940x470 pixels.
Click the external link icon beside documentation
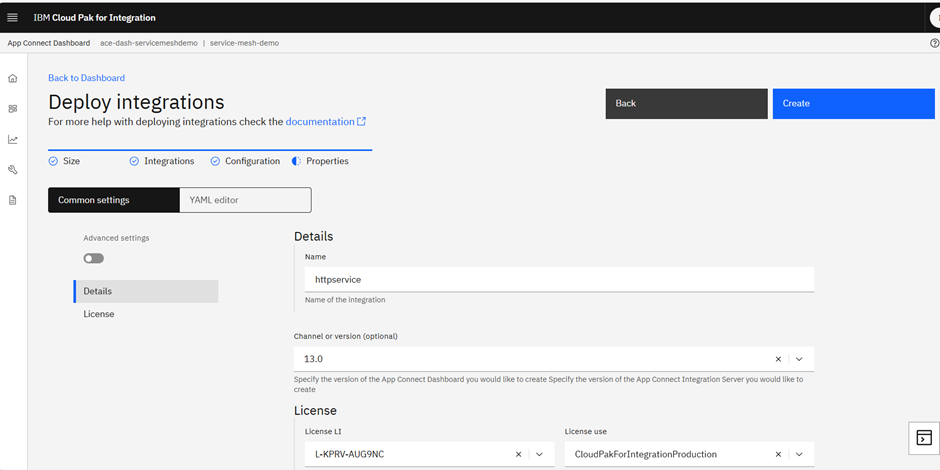click(361, 121)
